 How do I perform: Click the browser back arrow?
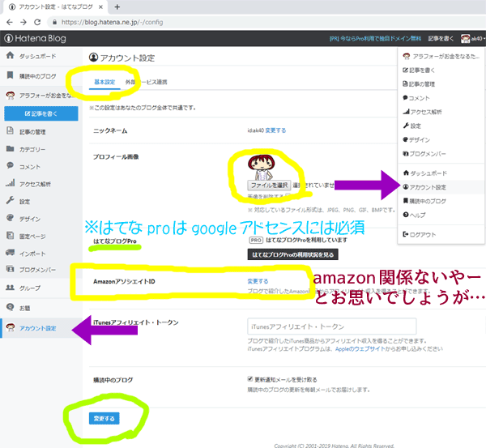pyautogui.click(x=10, y=22)
